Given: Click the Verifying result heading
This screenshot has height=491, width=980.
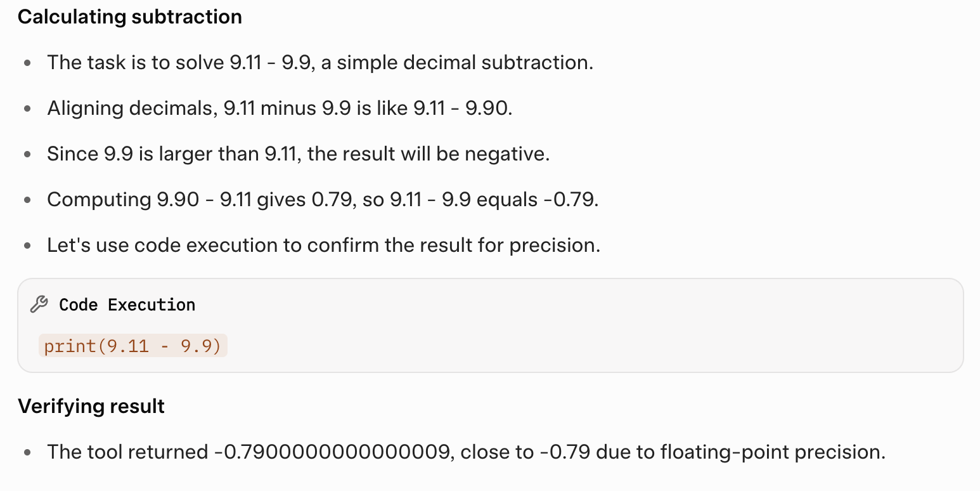Looking at the screenshot, I should [91, 406].
